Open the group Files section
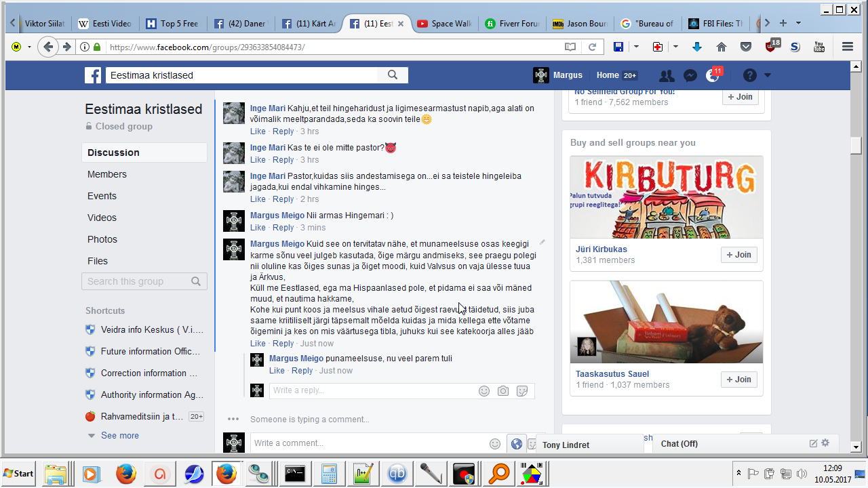 pyautogui.click(x=98, y=261)
